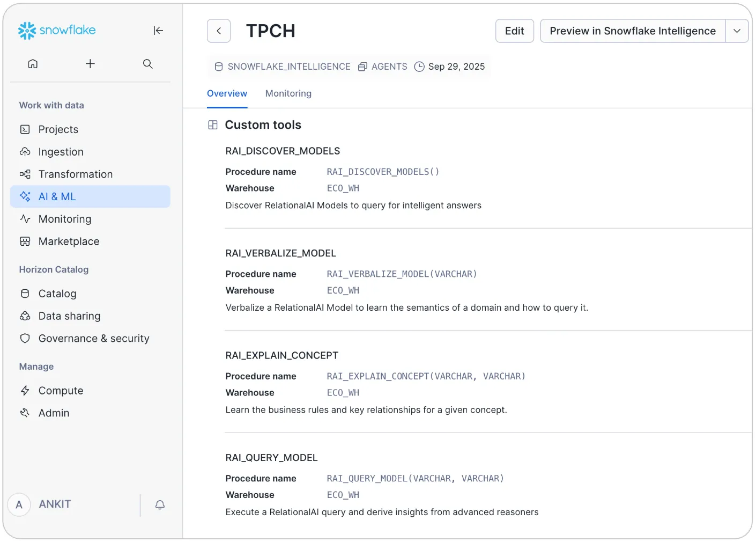Click the back arrow button
This screenshot has height=542, width=756.
click(x=219, y=31)
